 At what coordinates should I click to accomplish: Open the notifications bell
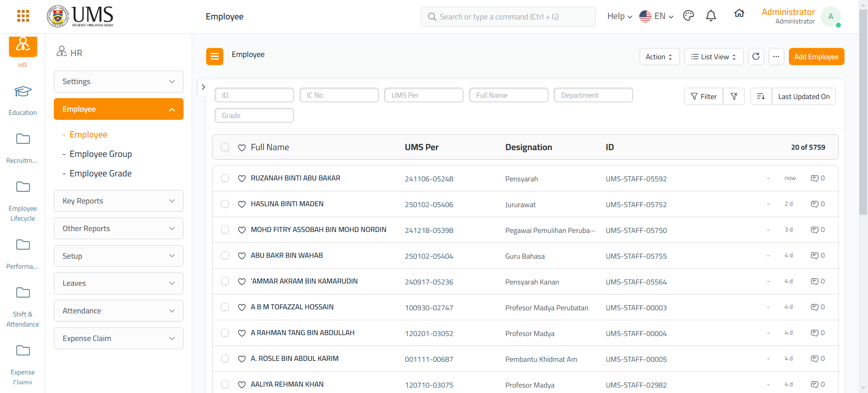711,16
